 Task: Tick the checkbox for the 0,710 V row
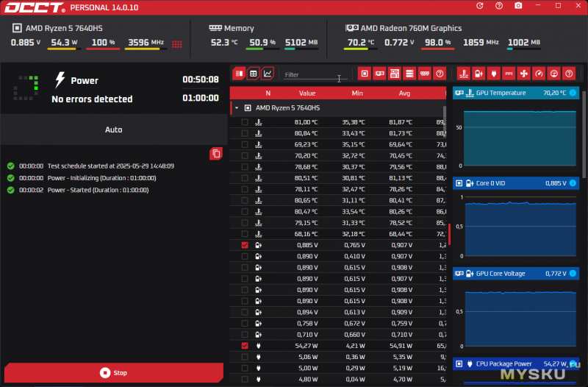click(x=245, y=335)
